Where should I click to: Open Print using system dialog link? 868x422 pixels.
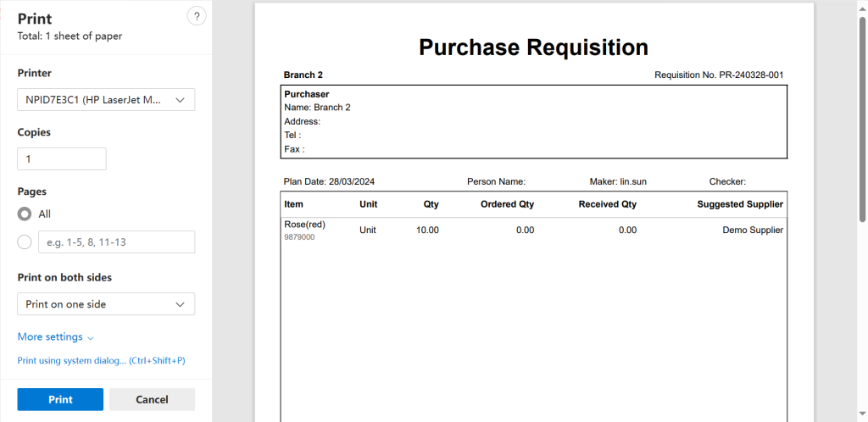coord(102,361)
